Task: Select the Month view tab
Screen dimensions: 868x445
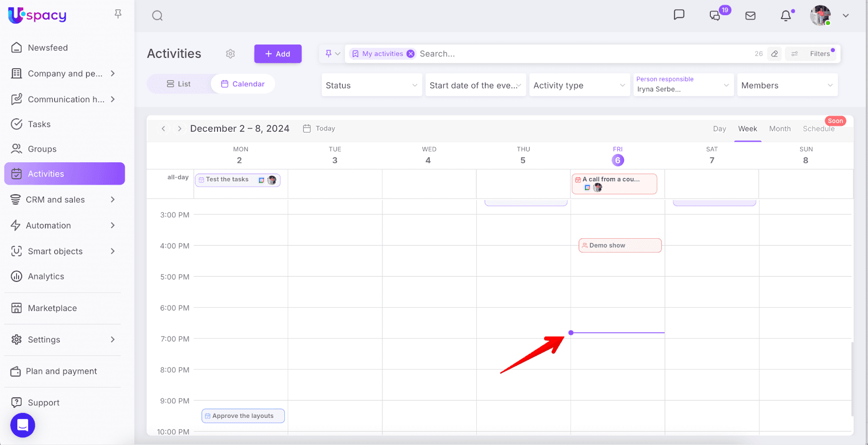Action: pos(780,129)
